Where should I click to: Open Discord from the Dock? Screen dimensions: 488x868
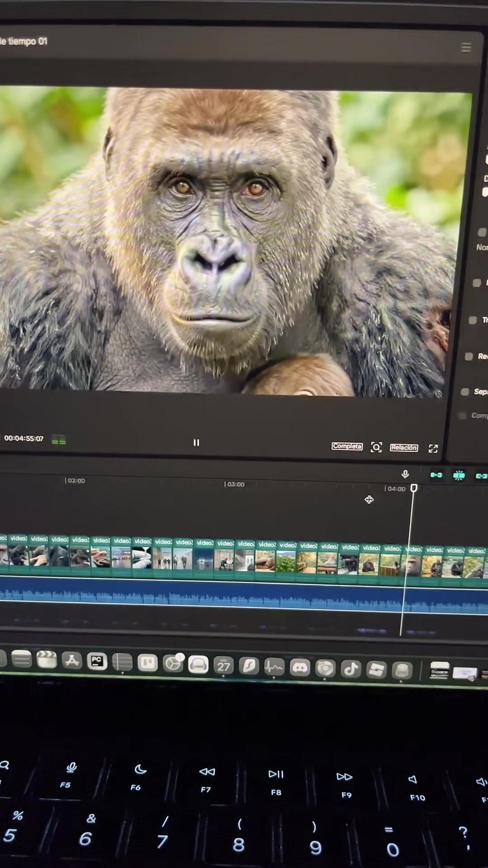(x=300, y=668)
